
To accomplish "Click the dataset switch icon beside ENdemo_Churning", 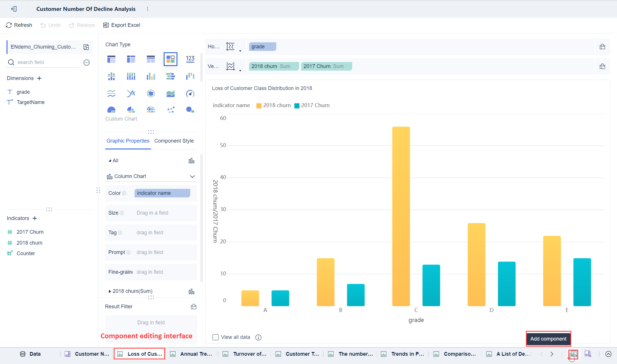I will tap(86, 47).
